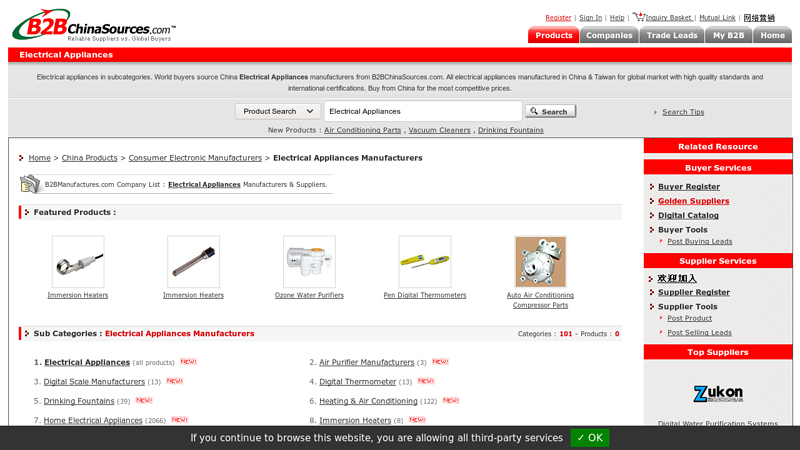Open Consumer Electronic Manufacturers breadcrumb link

pyautogui.click(x=195, y=158)
